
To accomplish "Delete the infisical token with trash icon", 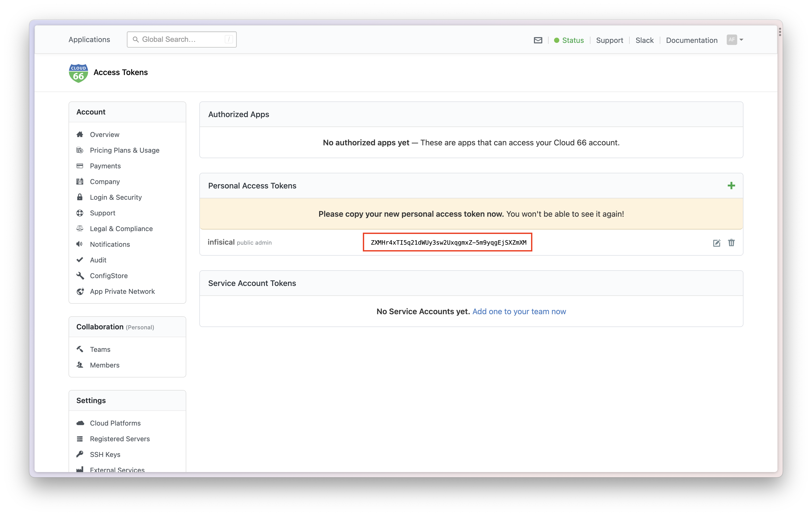I will coord(731,243).
